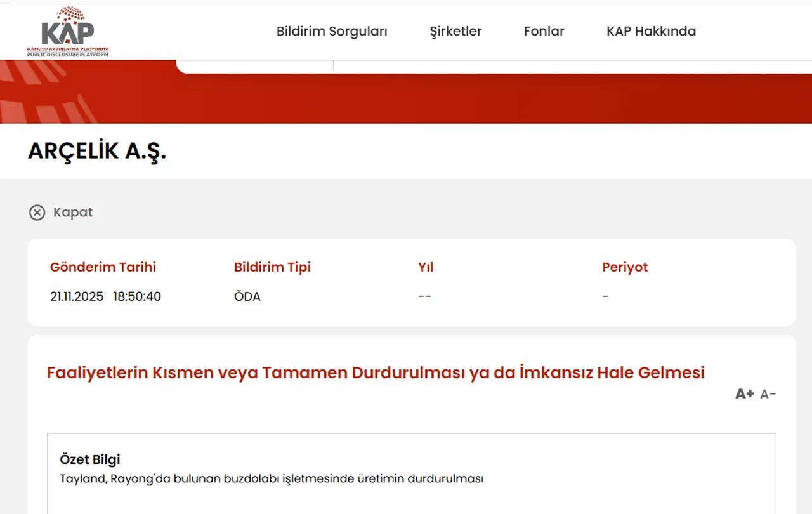Click the Gönderim Tarihi column header

point(103,267)
